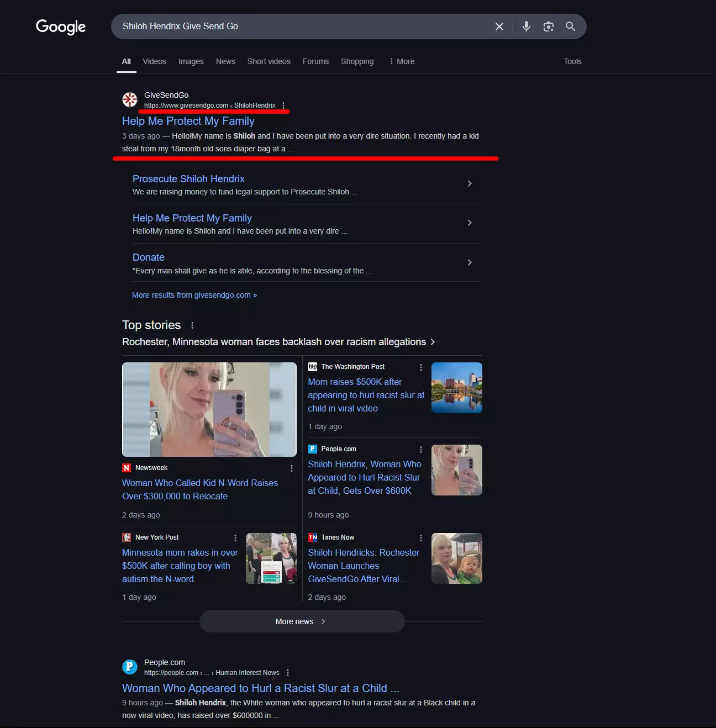This screenshot has height=728, width=716.
Task: Clear the search box with the X icon
Action: click(499, 27)
